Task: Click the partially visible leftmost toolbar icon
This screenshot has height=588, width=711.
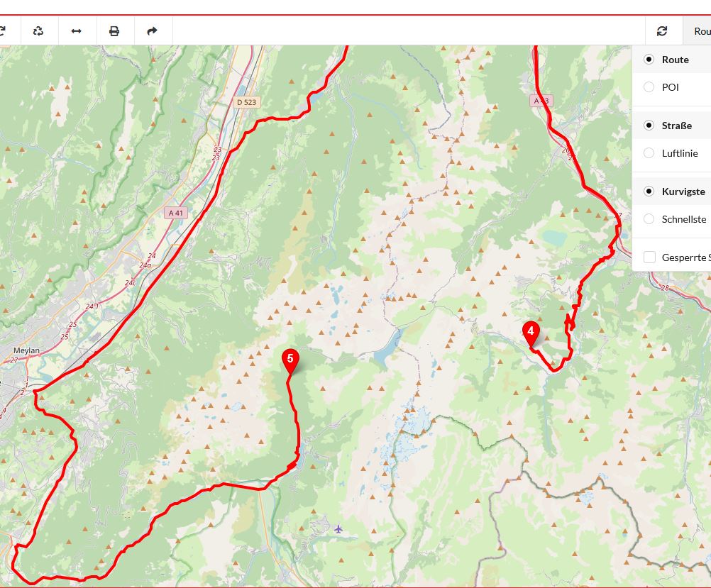Action: [x=3, y=31]
